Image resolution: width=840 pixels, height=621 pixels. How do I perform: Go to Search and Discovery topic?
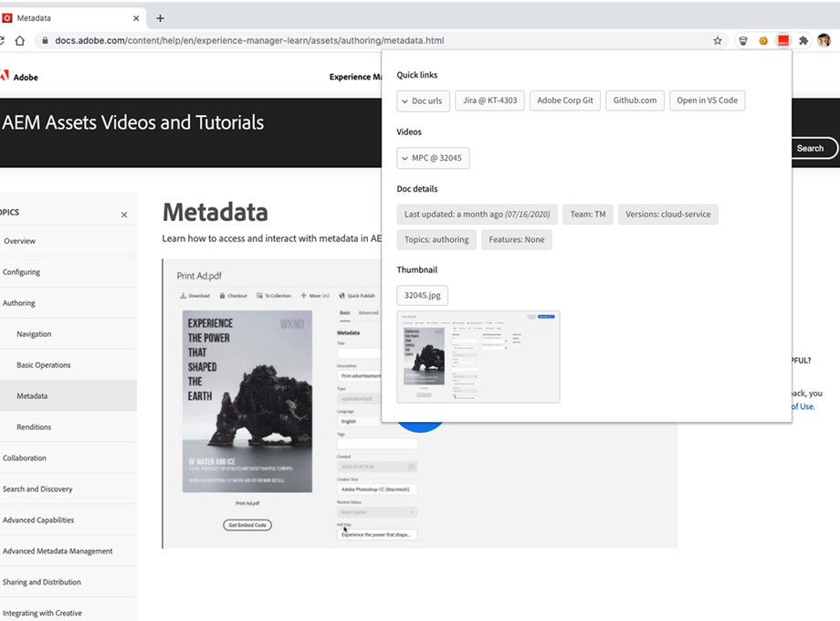click(x=37, y=489)
